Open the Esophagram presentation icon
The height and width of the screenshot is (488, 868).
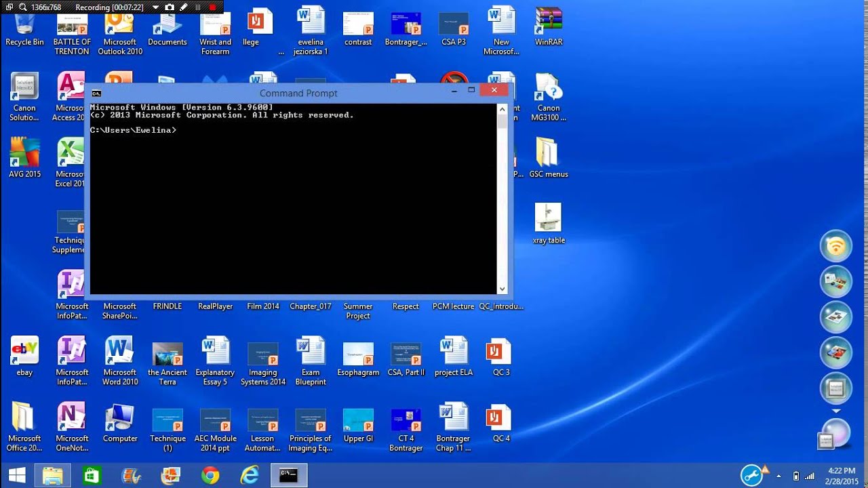tap(358, 359)
